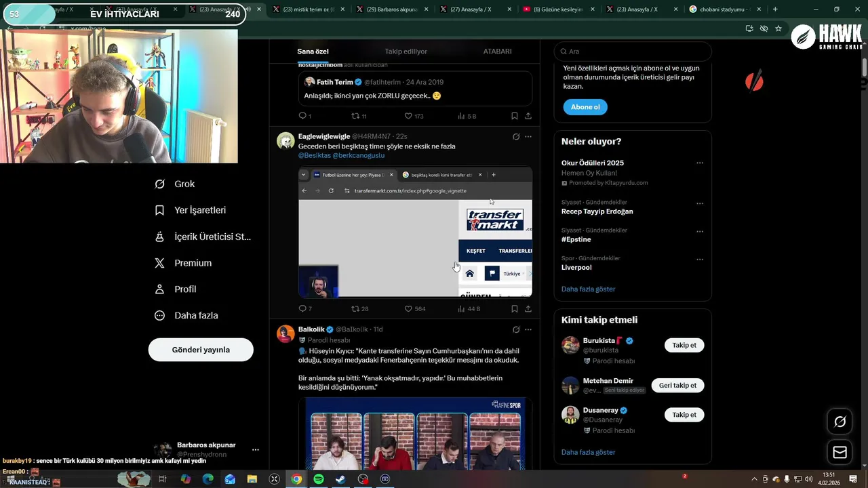Open Grok from the left sidebar
This screenshot has height=488, width=868.
click(x=175, y=184)
